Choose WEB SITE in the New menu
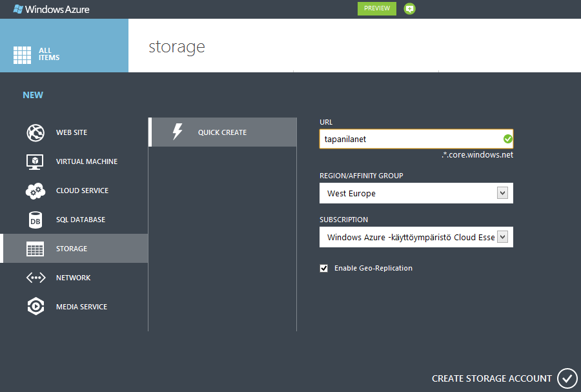581x392 pixels. click(x=72, y=132)
